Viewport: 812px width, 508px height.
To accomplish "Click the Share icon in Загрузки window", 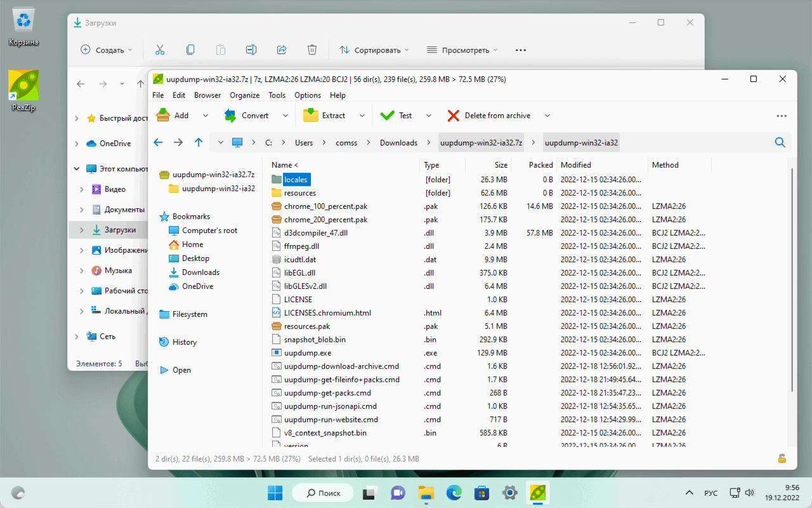I will (282, 50).
